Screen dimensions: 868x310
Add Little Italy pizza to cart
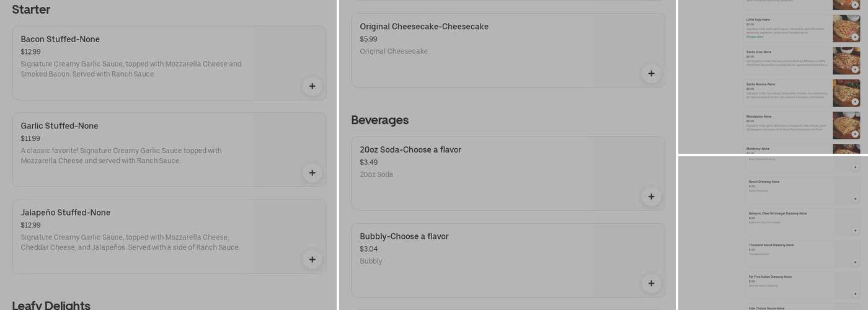click(x=855, y=37)
